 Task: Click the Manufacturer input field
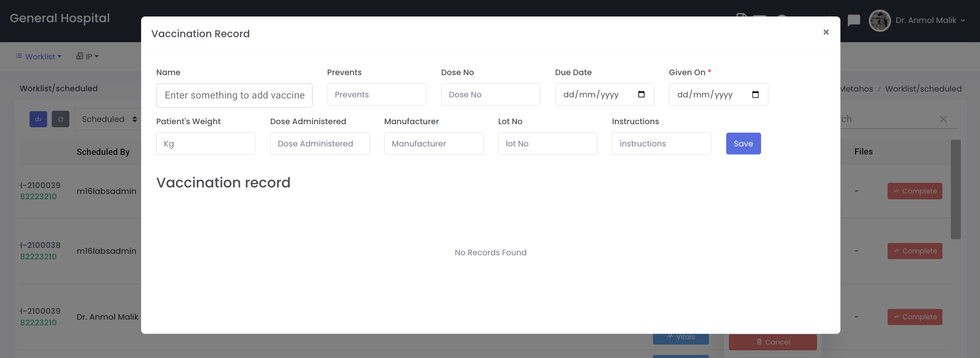coord(433,144)
